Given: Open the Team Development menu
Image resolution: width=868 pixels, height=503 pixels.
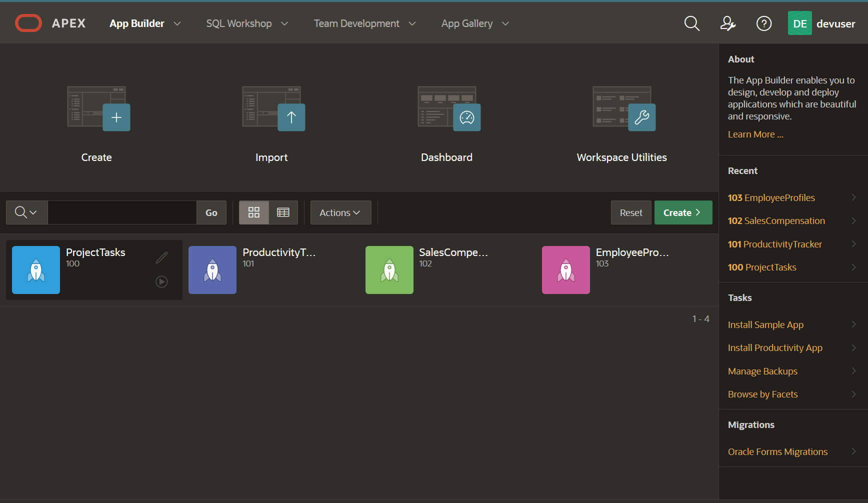Looking at the screenshot, I should [x=356, y=23].
